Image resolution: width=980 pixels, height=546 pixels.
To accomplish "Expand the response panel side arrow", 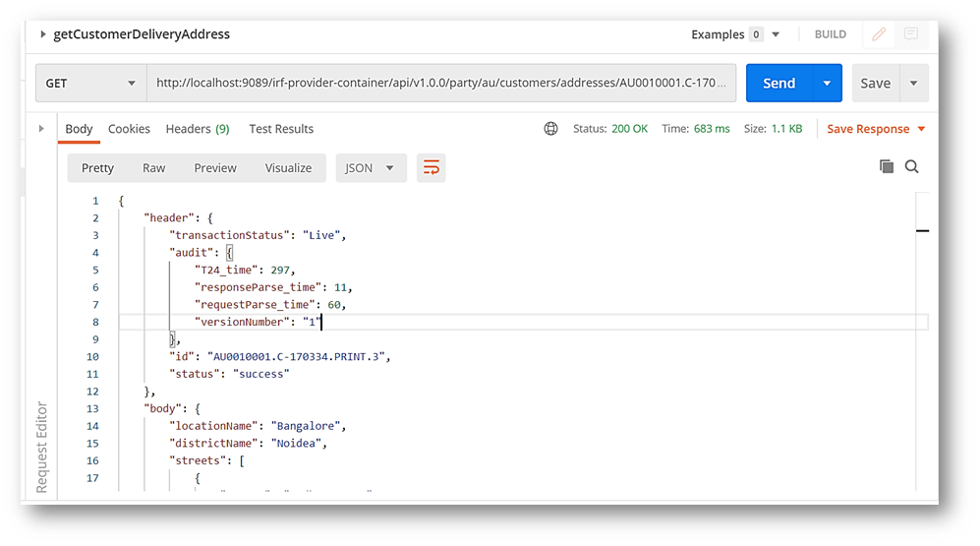I will 41,129.
